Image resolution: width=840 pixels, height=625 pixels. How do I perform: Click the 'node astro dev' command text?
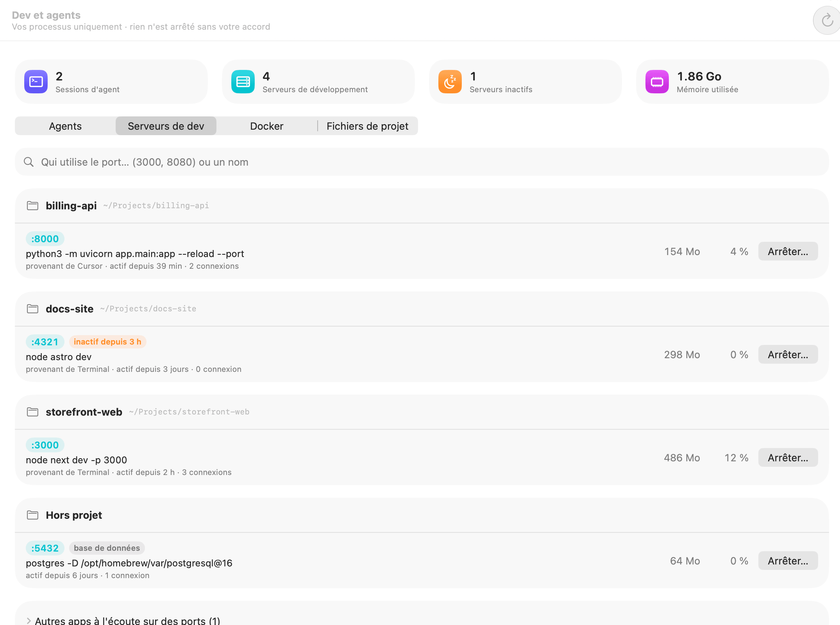point(59,357)
